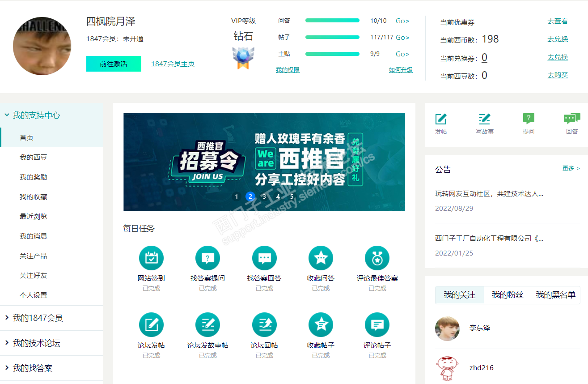Click the username 李东泽

(480, 328)
